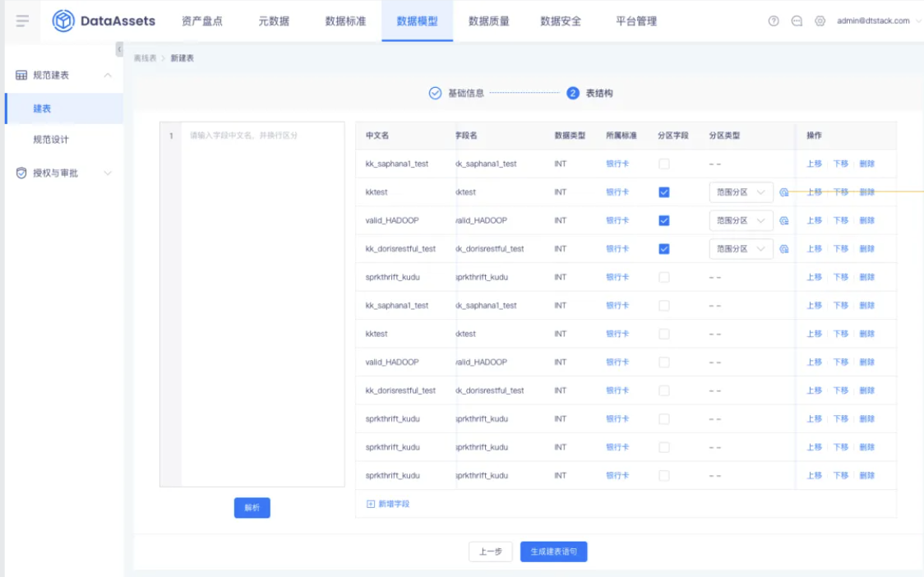The width and height of the screenshot is (924, 577).
Task: Uncheck partition checkbox for kk_dorisrestful_test row
Action: click(664, 249)
